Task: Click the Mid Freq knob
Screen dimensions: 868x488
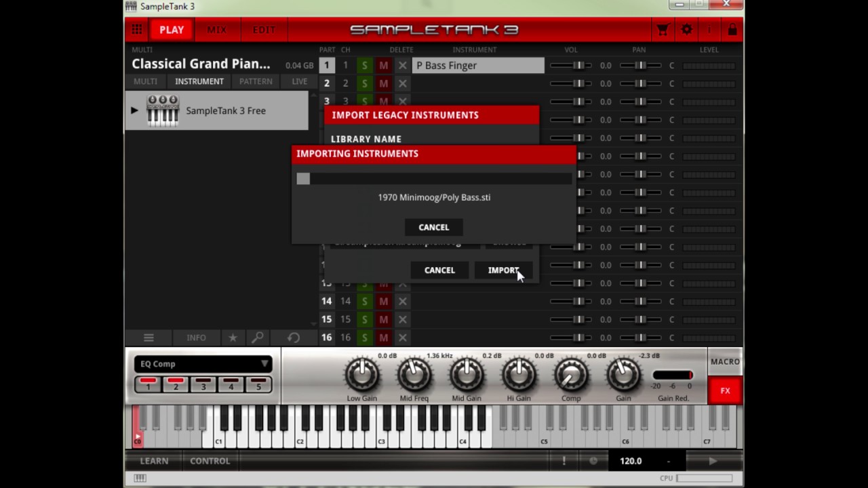Action: [x=414, y=375]
